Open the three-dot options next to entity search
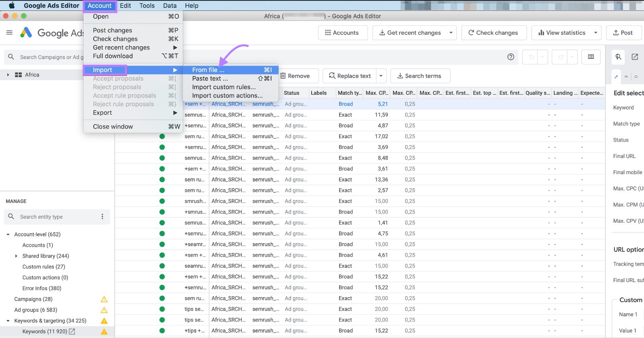Image resolution: width=644 pixels, height=338 pixels. click(x=102, y=217)
